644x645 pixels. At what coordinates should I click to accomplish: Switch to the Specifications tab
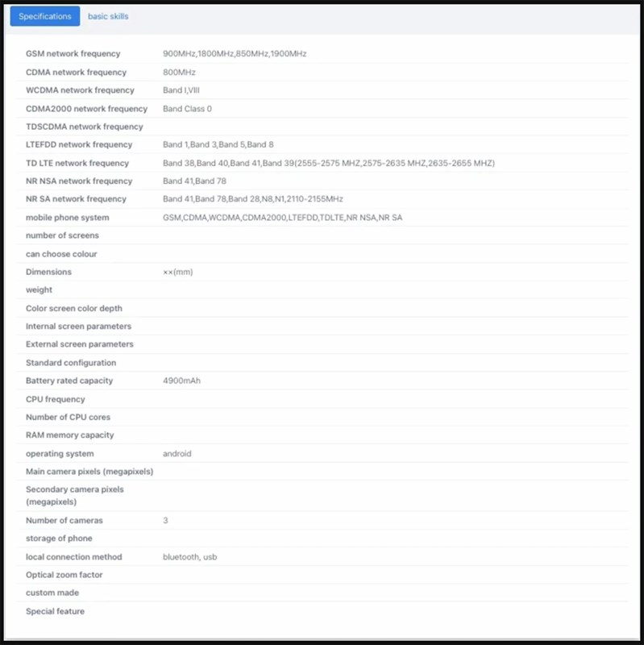pos(44,16)
